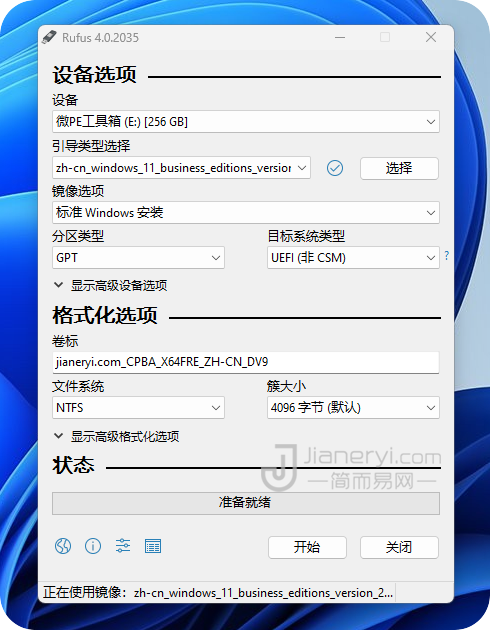Screen dimensions: 490x630
Task: Open the 目标系统类型 UEFI dropdown
Action: (353, 258)
